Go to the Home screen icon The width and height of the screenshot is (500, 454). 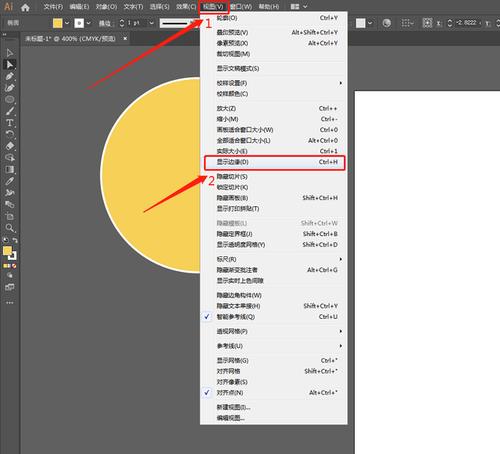(x=25, y=7)
